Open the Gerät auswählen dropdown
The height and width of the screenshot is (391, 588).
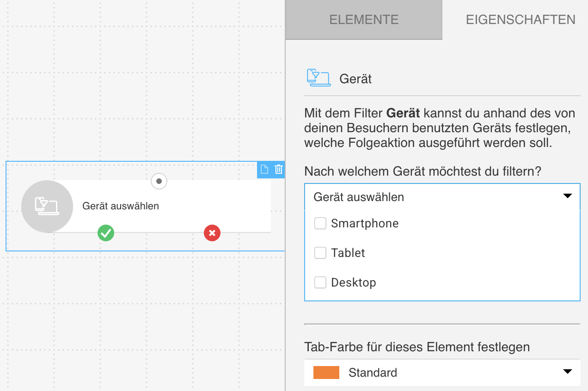[x=442, y=196]
